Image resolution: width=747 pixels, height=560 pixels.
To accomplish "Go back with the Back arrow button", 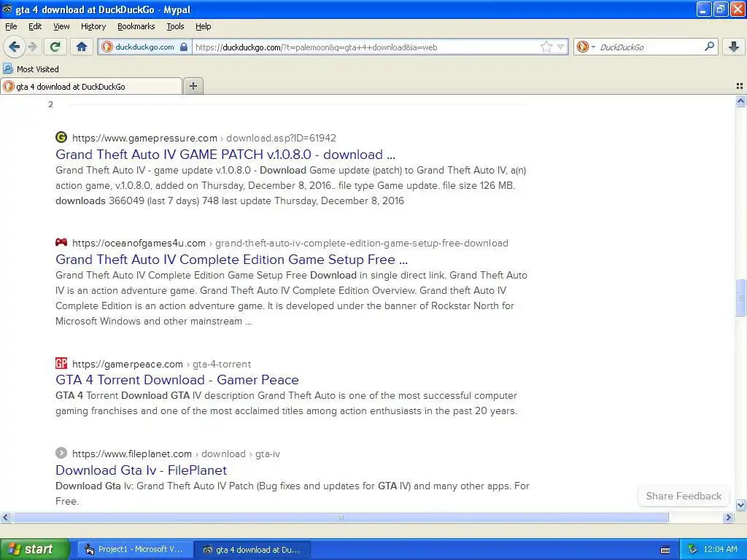I will tap(14, 47).
